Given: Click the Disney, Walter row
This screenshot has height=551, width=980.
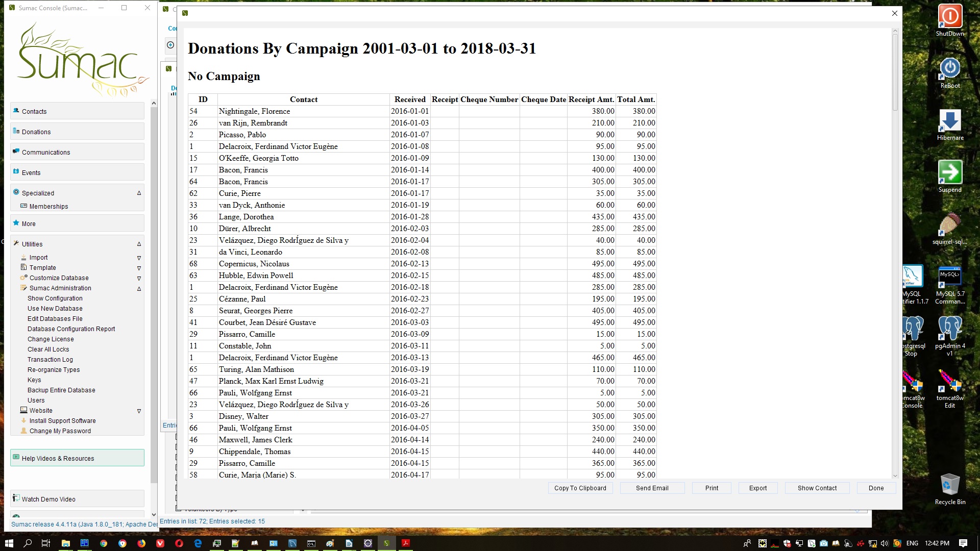Looking at the screenshot, I should (x=422, y=416).
